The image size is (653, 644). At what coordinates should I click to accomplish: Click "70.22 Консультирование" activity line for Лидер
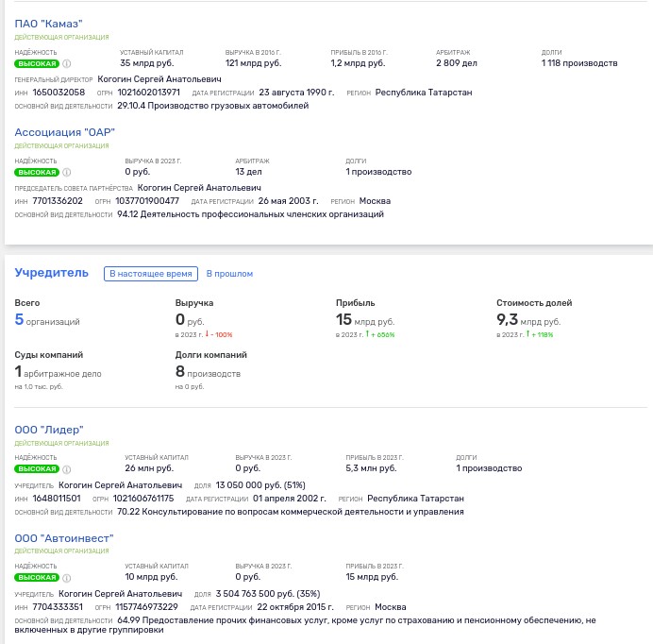pyautogui.click(x=291, y=512)
